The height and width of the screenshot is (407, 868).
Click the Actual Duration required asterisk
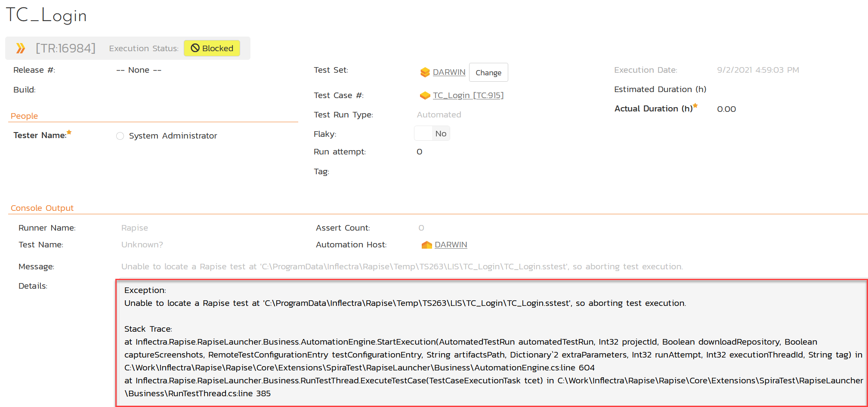pos(695,106)
